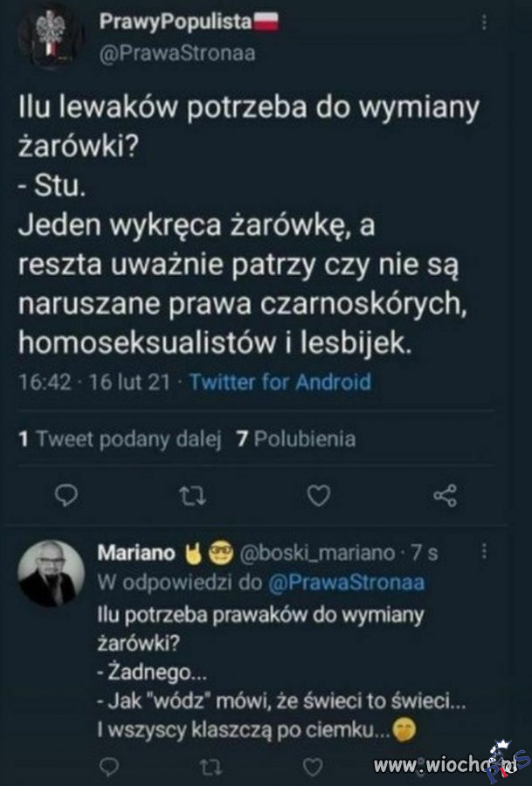Like the PrawyPopulista tweet
The image size is (532, 786).
(x=320, y=497)
